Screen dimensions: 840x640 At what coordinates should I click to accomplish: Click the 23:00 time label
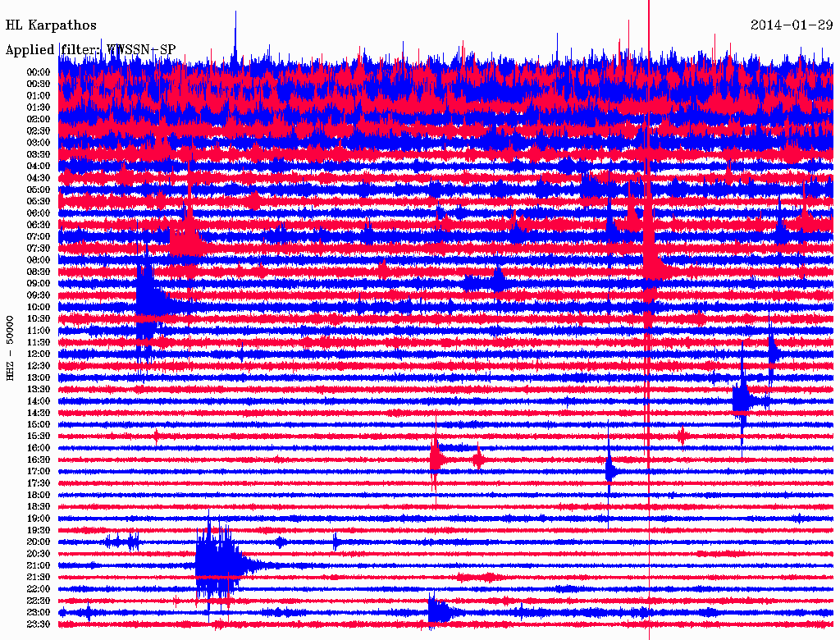click(x=39, y=612)
